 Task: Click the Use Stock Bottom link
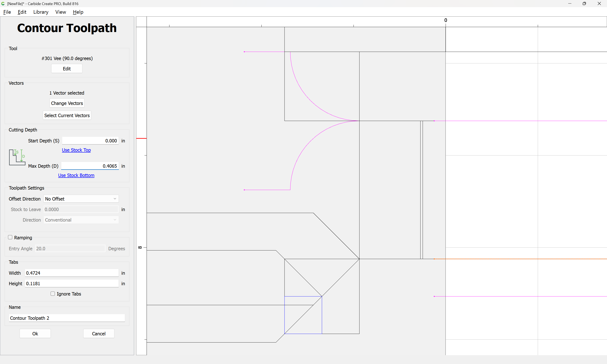tap(76, 175)
